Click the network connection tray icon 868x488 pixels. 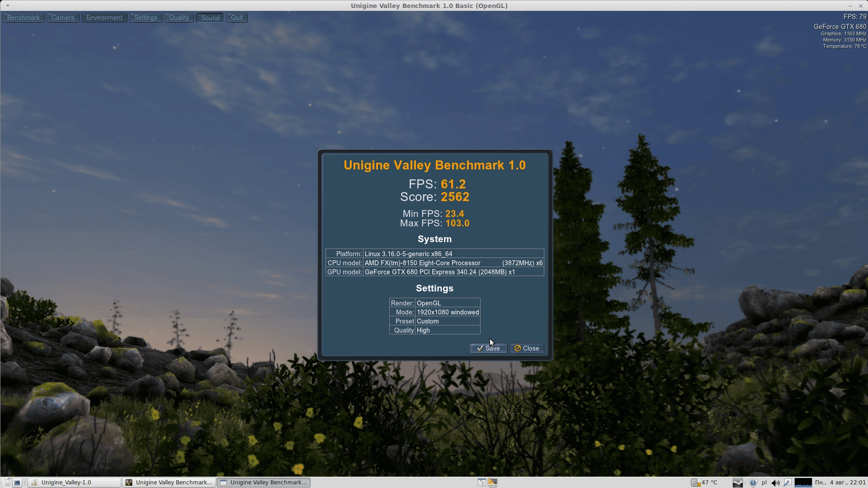(788, 482)
